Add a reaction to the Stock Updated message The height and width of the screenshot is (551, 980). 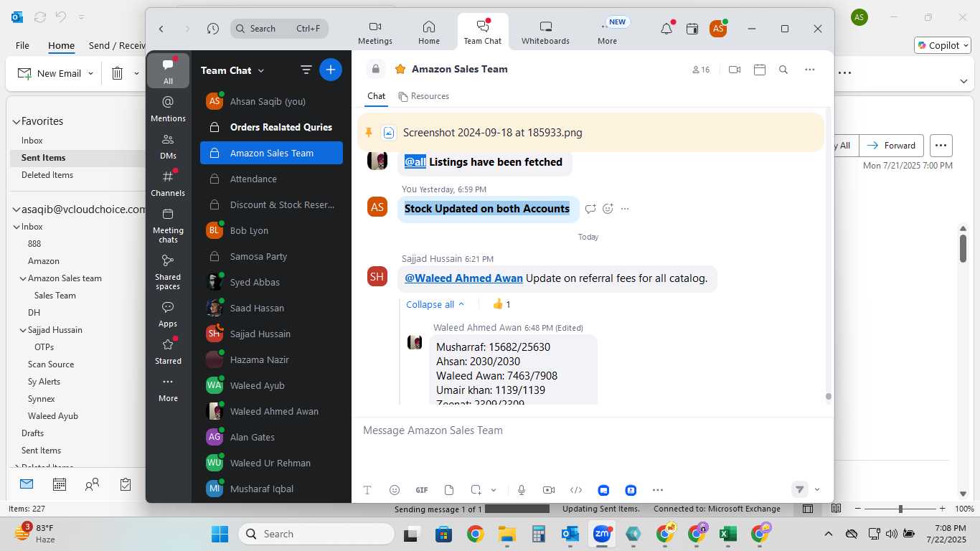pos(608,209)
